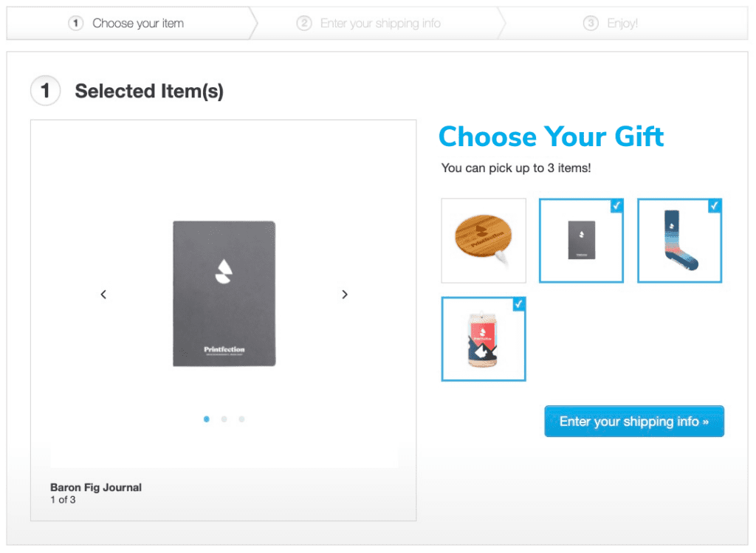Open the Choose your item step tab
This screenshot has height=553, width=756.
click(137, 23)
